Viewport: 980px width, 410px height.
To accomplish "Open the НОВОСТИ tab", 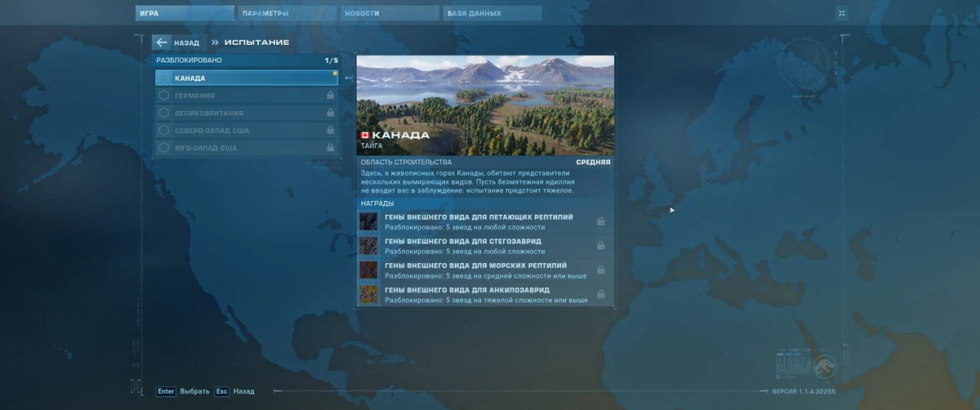I will 390,13.
